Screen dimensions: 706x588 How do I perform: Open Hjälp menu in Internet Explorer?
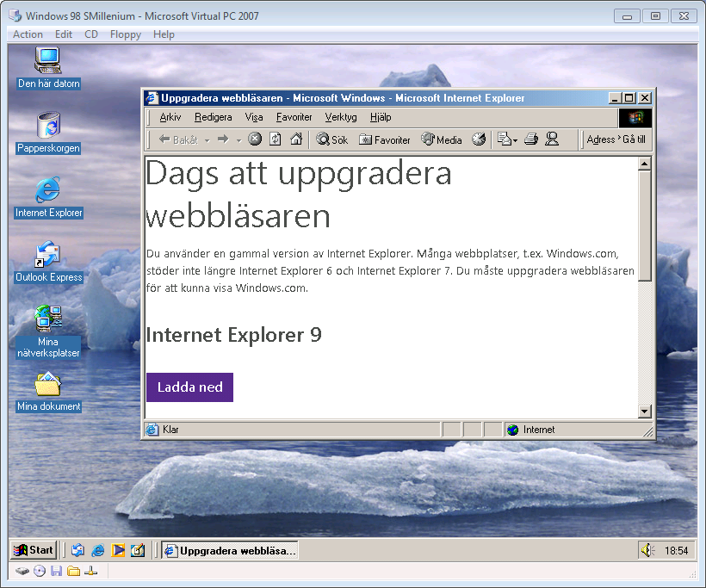381,117
